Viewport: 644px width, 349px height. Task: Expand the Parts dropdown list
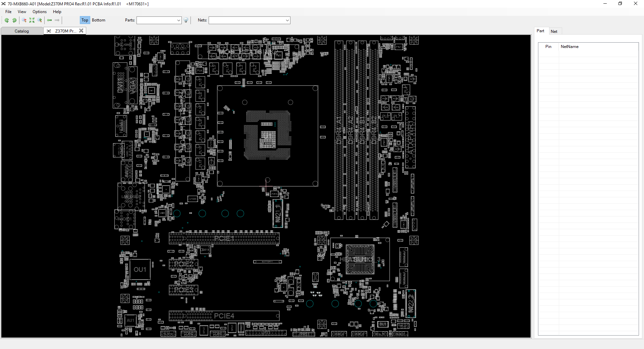[178, 20]
